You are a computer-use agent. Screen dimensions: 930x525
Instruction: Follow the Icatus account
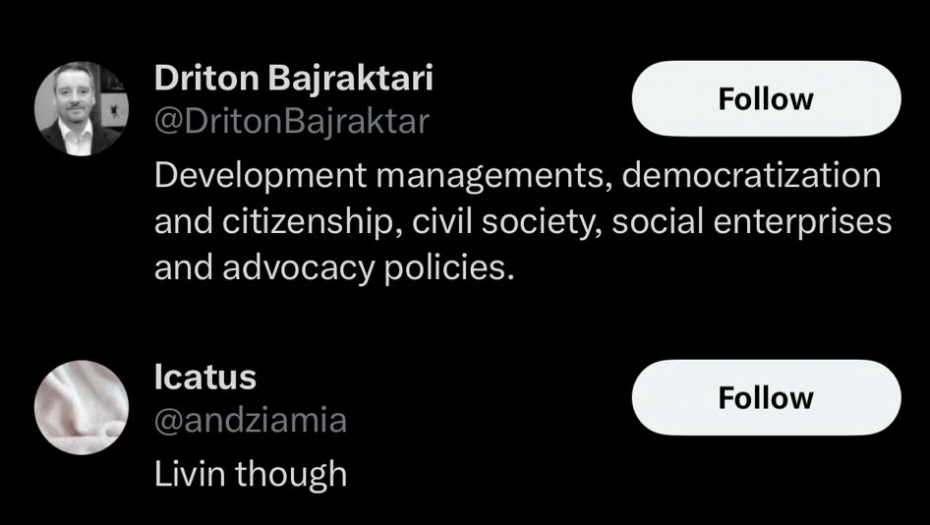[x=766, y=398]
